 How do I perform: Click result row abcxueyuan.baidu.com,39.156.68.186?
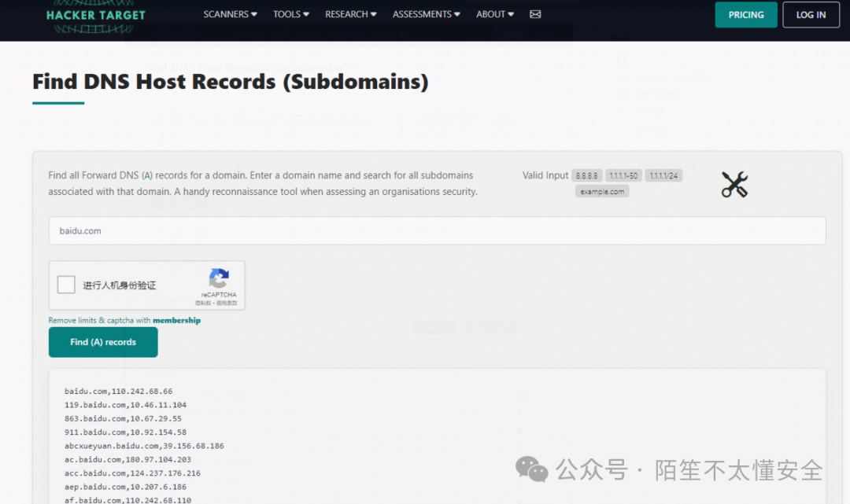144,446
